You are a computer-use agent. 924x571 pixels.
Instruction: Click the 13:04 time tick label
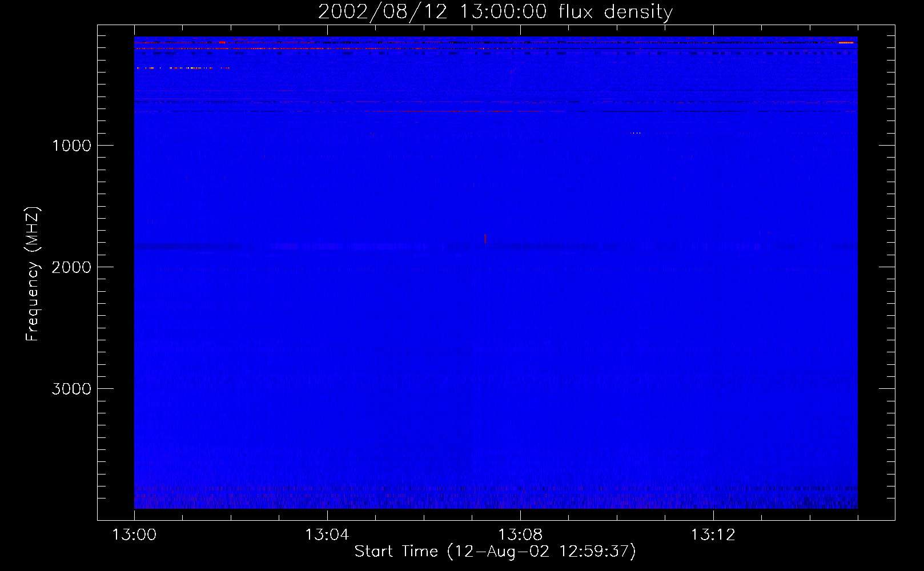click(327, 535)
